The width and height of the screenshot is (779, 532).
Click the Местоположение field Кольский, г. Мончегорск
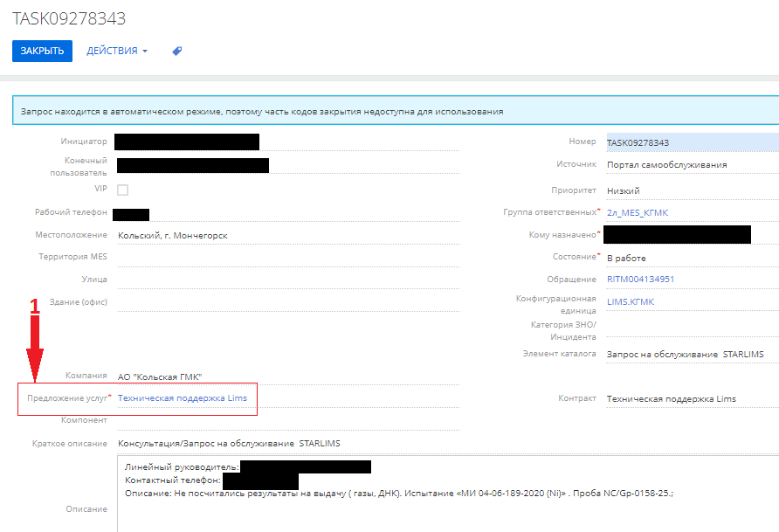tap(176, 236)
